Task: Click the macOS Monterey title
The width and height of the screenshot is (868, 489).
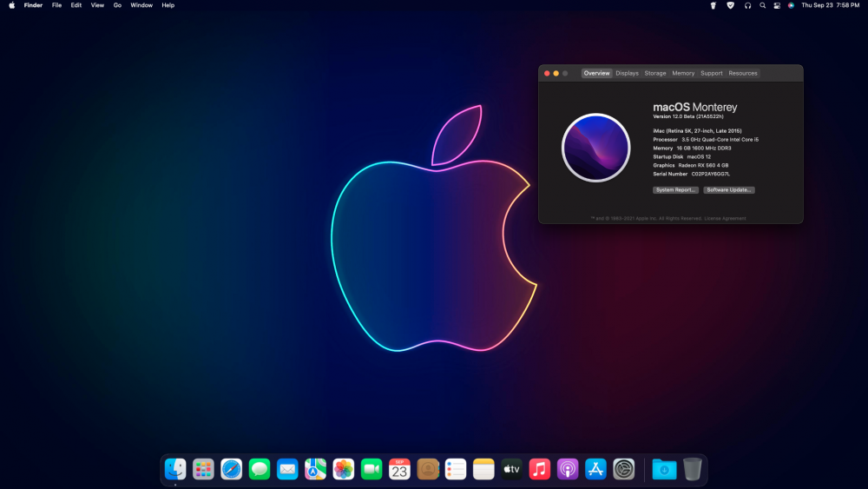Action: 695,107
